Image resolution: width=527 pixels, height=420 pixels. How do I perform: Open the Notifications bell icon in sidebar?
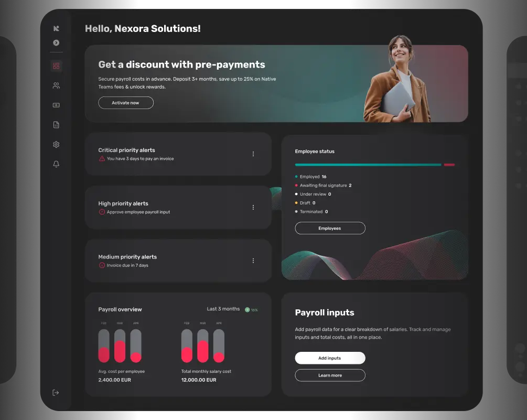click(x=56, y=164)
